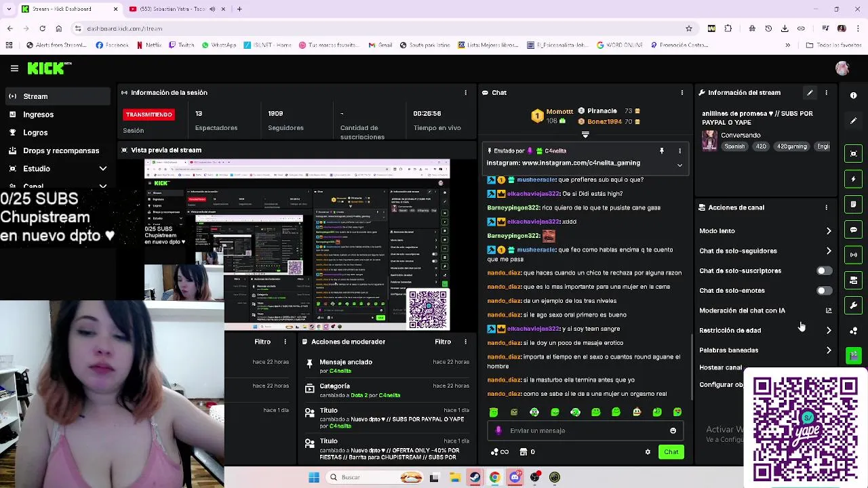
Task: Open the user profile avatar
Action: (x=842, y=68)
